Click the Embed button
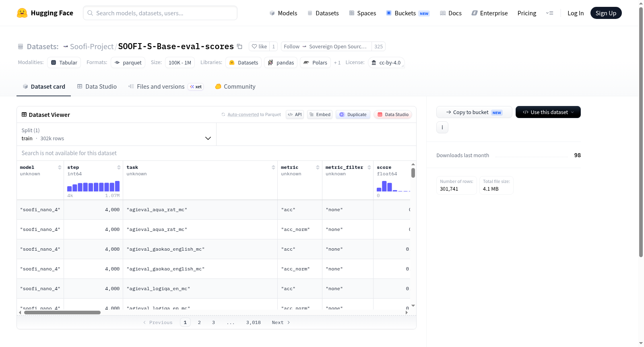 click(x=320, y=114)
